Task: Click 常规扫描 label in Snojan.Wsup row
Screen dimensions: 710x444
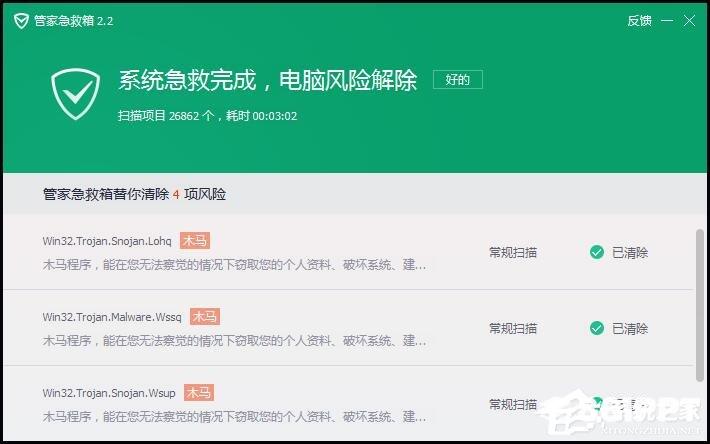Action: [x=513, y=404]
